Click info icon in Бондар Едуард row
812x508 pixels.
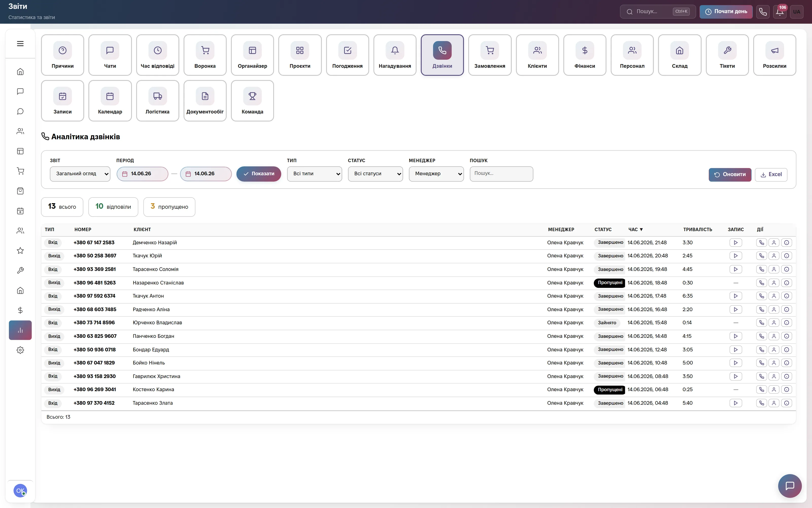coord(787,350)
